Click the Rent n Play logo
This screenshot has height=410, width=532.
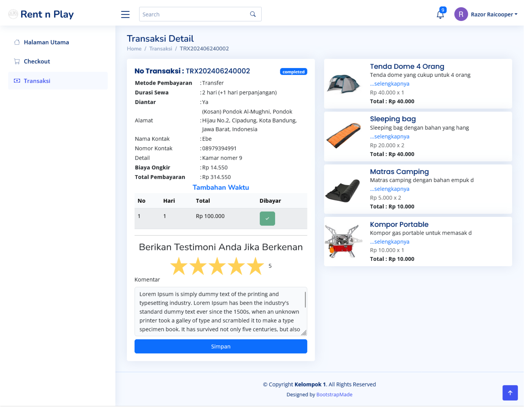point(41,14)
